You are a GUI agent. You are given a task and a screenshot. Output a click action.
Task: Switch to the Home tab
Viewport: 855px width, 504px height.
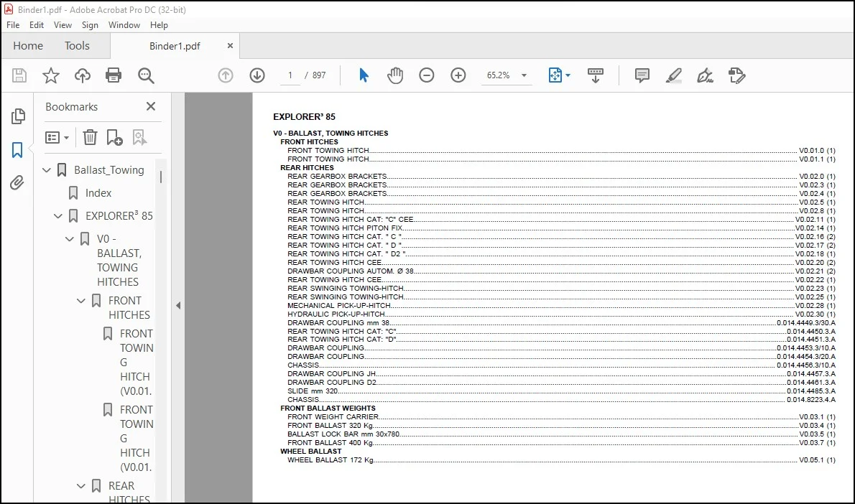pyautogui.click(x=28, y=46)
